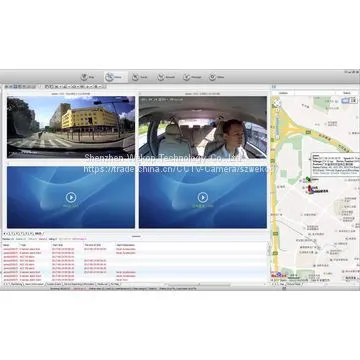Open the Map section from the top toolbar
This screenshot has height=360, width=360.
(88, 77)
